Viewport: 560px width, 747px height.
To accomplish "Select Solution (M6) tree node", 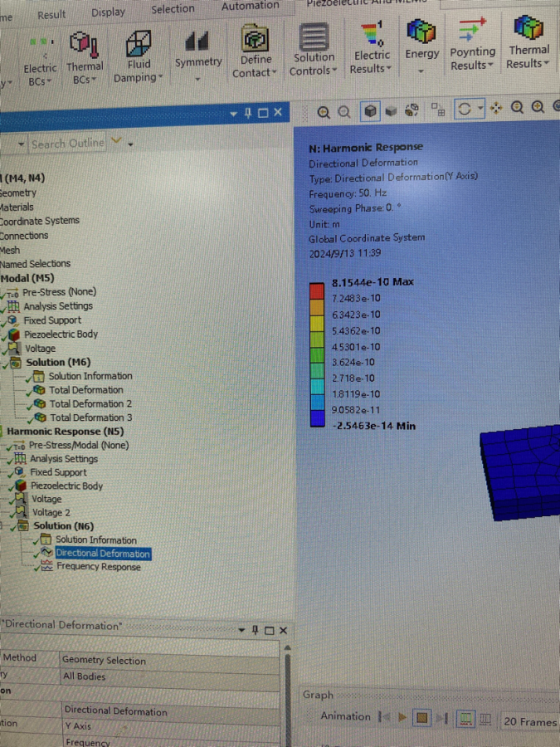I will pos(58,363).
